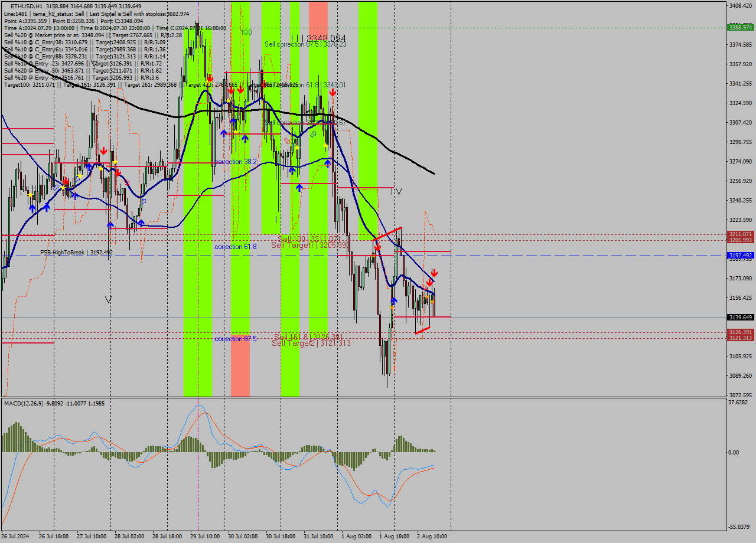
Task: Click the V mark below FSB-HighToBreak label
Action: click(108, 300)
